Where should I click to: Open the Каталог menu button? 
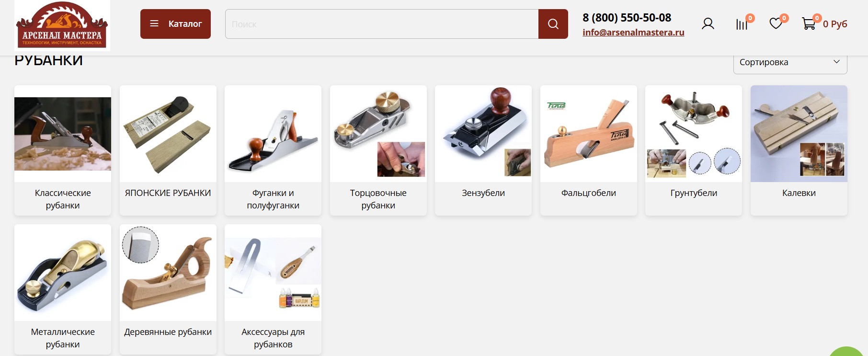point(175,24)
